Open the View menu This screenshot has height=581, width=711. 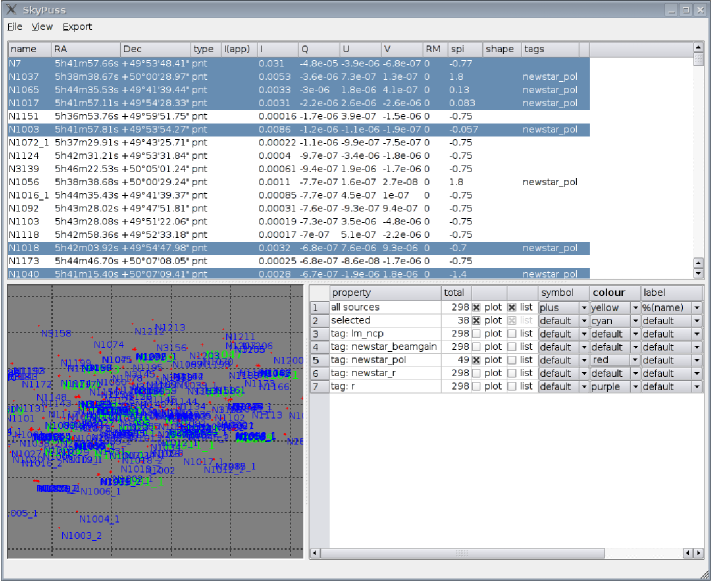tap(42, 26)
